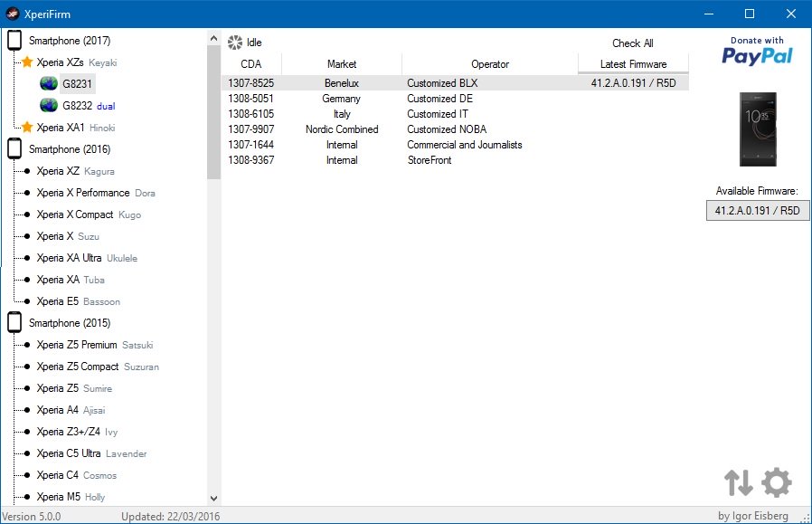812x524 pixels.
Task: Select Xperia C4 Cosmos
Action: (77, 475)
